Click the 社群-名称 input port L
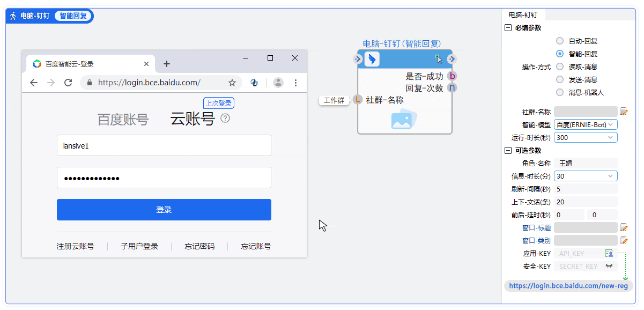 pos(358,100)
